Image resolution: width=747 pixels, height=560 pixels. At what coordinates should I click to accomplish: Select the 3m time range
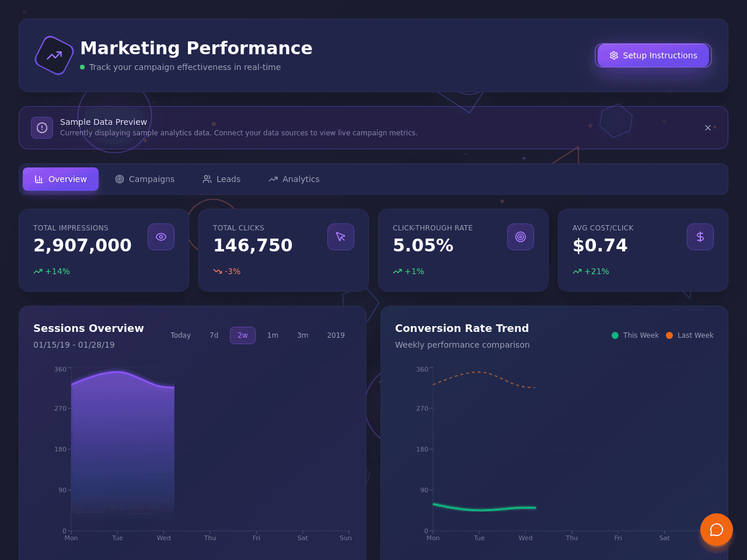pos(302,335)
